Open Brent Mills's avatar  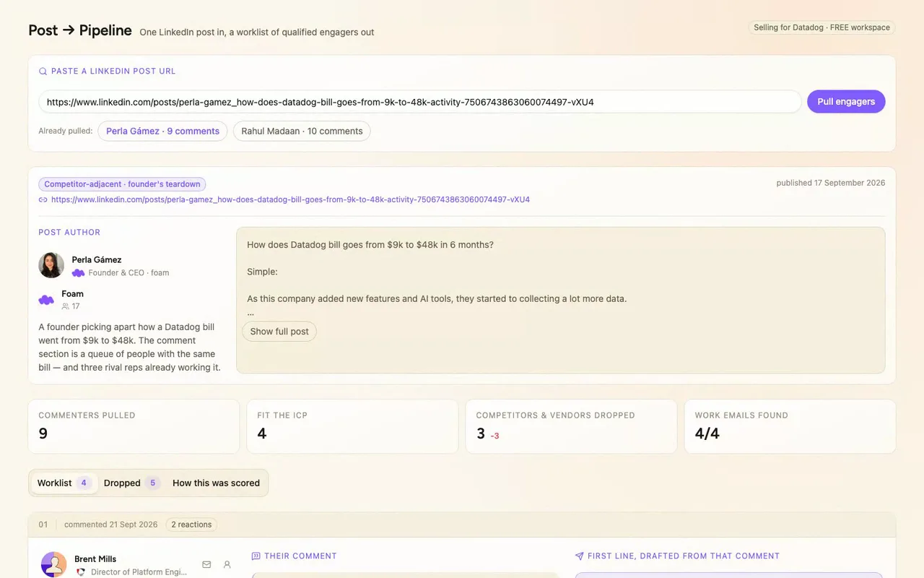pyautogui.click(x=54, y=564)
